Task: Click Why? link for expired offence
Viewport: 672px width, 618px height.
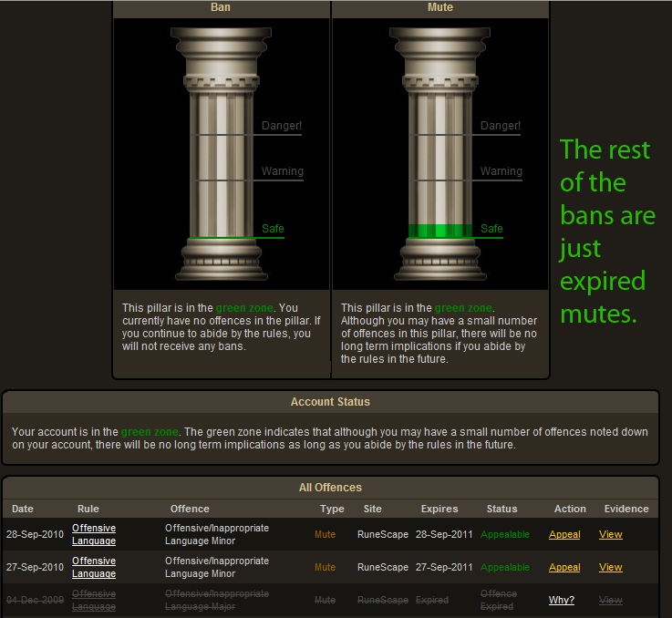Action: 562,600
